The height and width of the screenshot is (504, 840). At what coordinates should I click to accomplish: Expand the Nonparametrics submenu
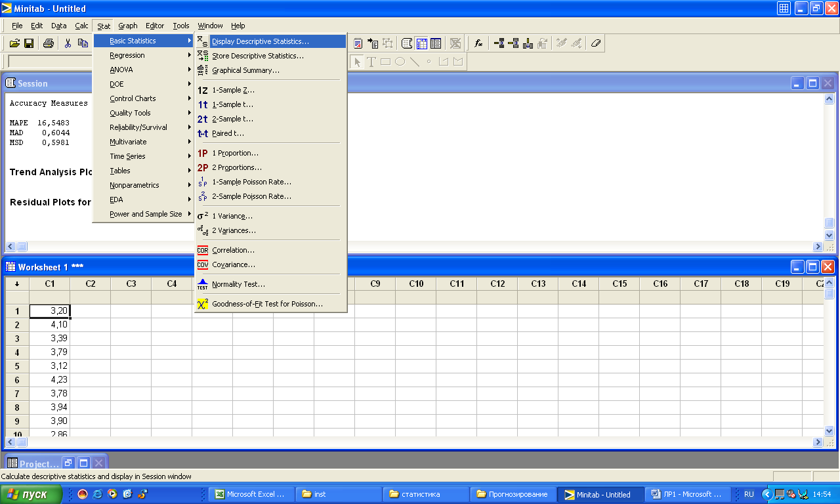(144, 185)
